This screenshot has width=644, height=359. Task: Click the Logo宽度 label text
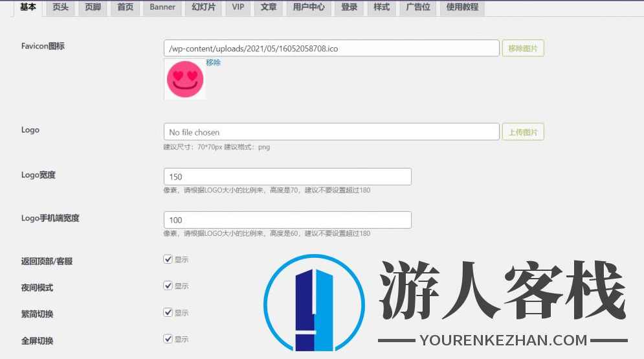pyautogui.click(x=38, y=175)
